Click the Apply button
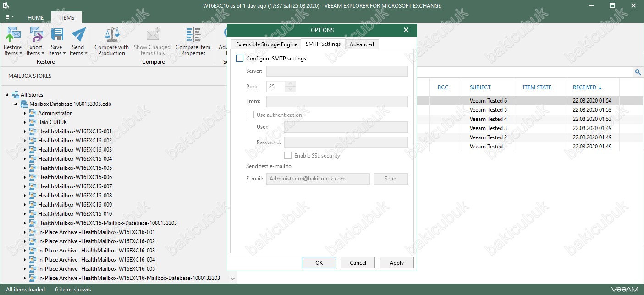Screen dimensions: 644x295 [x=396, y=263]
